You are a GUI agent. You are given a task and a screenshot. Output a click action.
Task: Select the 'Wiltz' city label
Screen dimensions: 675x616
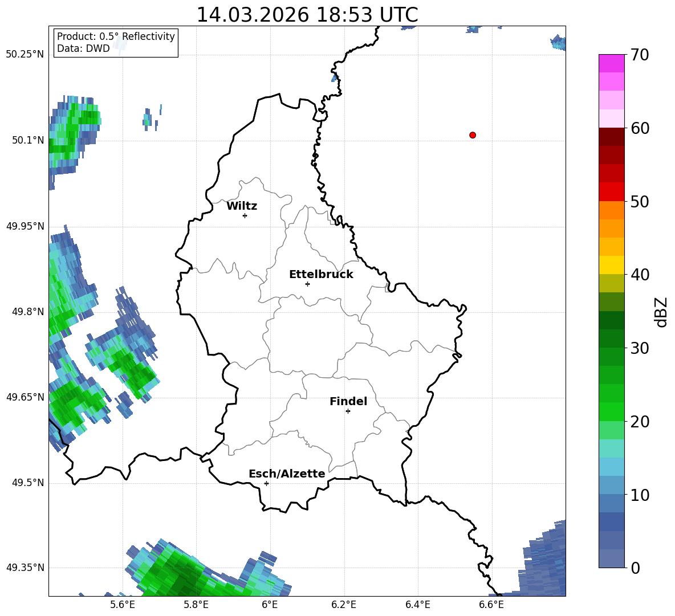pos(242,206)
